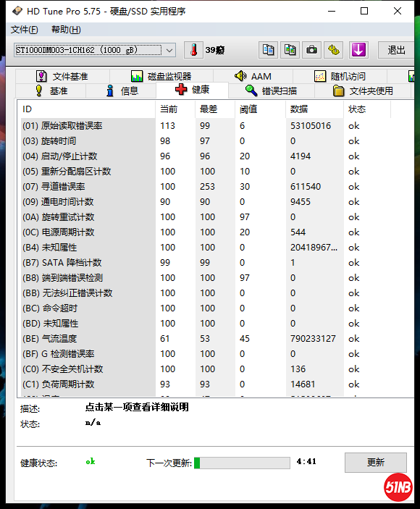The width and height of the screenshot is (420, 509).
Task: Open the options wrench icon
Action: (334, 50)
